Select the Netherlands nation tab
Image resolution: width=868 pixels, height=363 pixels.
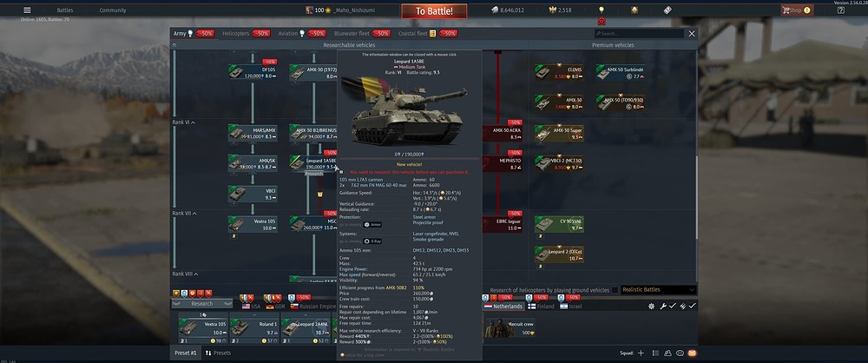[503, 306]
